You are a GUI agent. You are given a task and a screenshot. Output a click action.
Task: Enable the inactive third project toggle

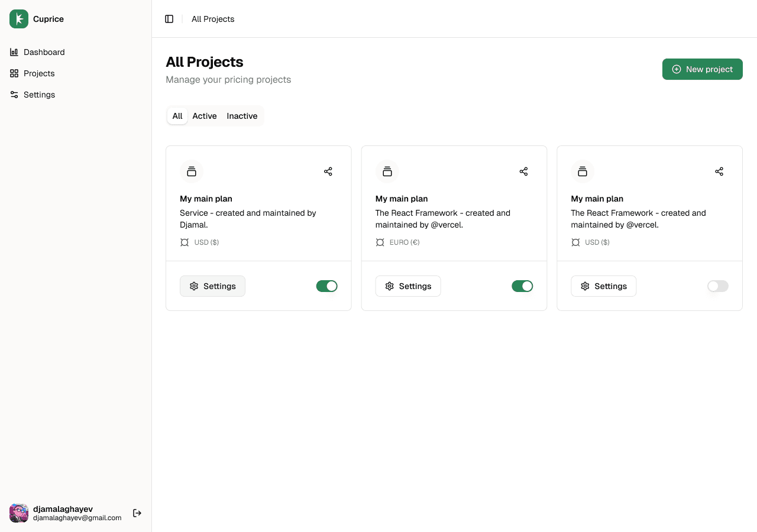pyautogui.click(x=717, y=286)
